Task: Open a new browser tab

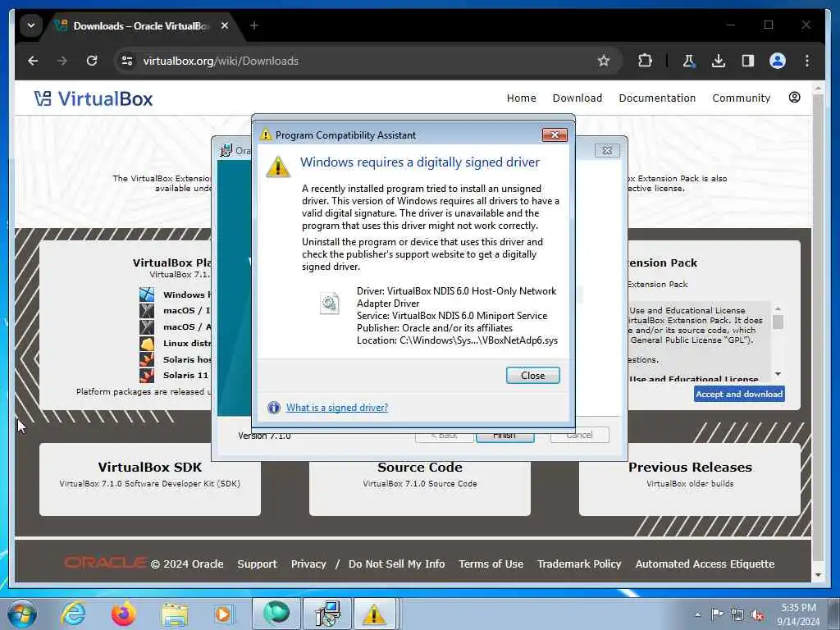Action: 254,25
